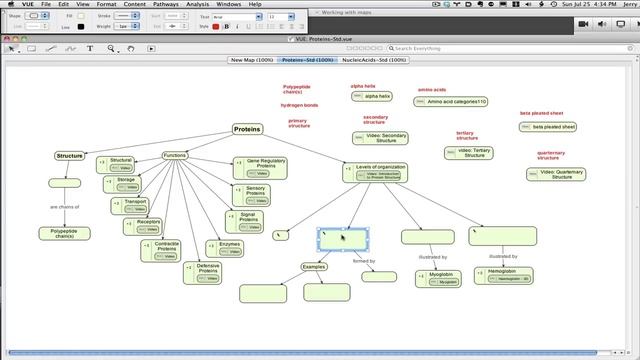The width and height of the screenshot is (640, 360).
Task: Toggle Bold text style
Action: tap(227, 27)
